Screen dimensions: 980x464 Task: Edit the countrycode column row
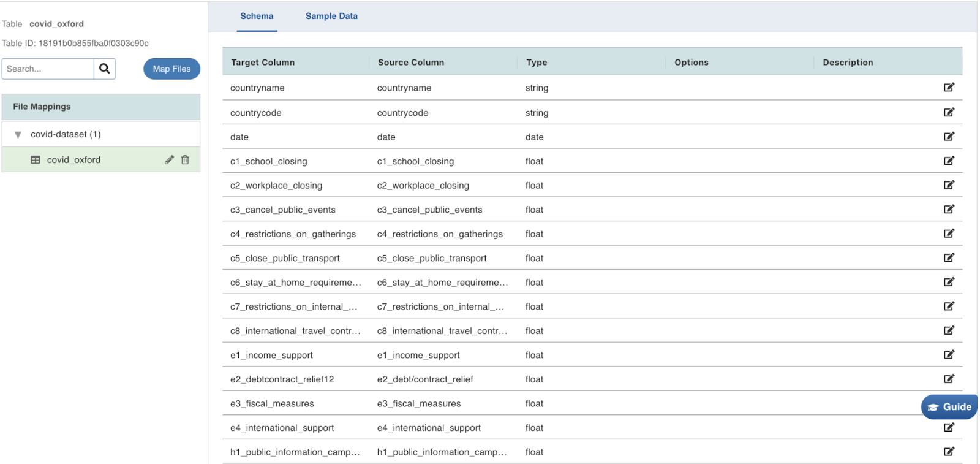point(949,112)
